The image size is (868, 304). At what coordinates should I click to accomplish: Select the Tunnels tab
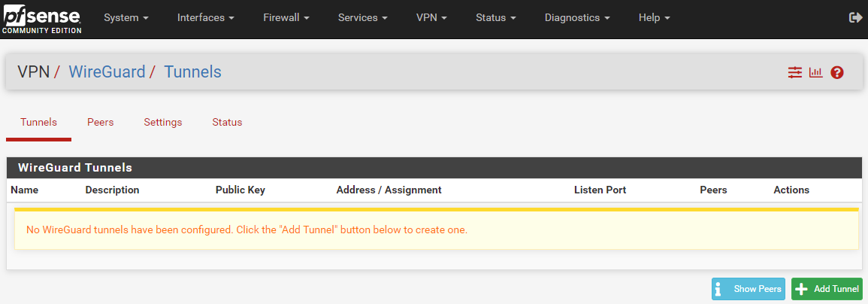(39, 122)
